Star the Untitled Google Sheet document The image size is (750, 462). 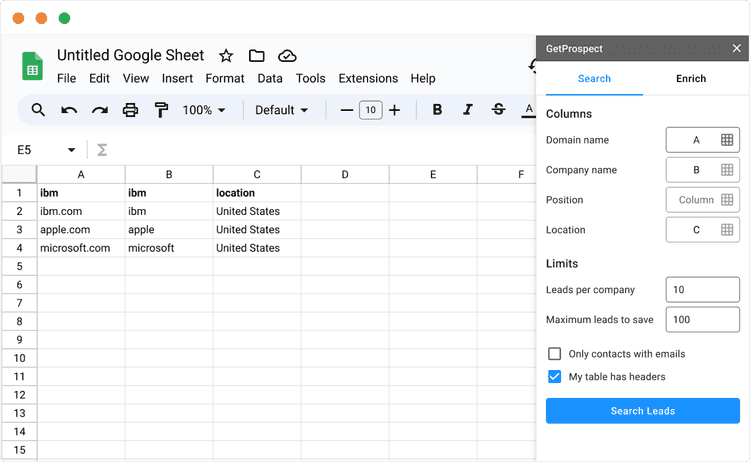click(x=226, y=56)
